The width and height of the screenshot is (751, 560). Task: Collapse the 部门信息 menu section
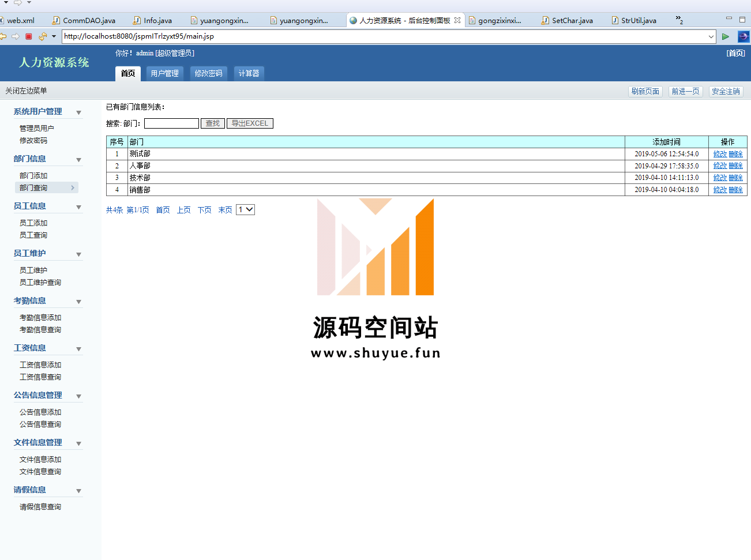tap(78, 160)
